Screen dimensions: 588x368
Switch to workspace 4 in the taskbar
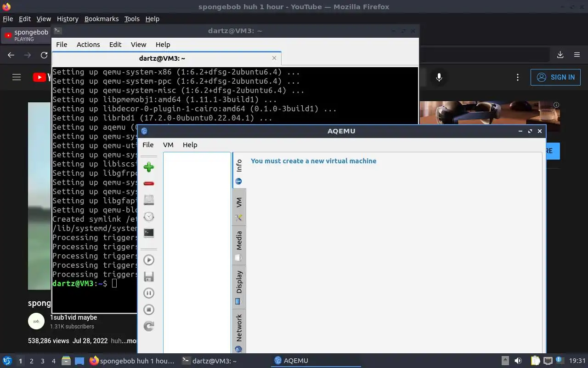(x=53, y=361)
